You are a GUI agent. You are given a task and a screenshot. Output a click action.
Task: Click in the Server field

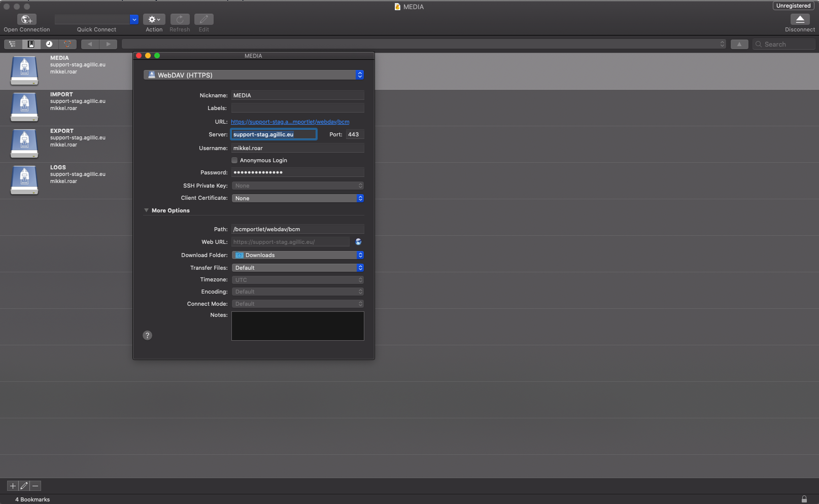click(274, 134)
